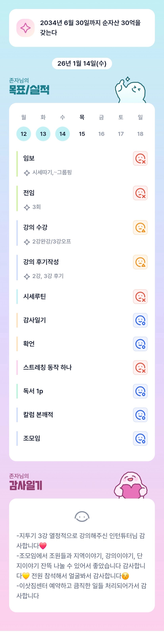Toggle the 확언 completed status

(140, 344)
